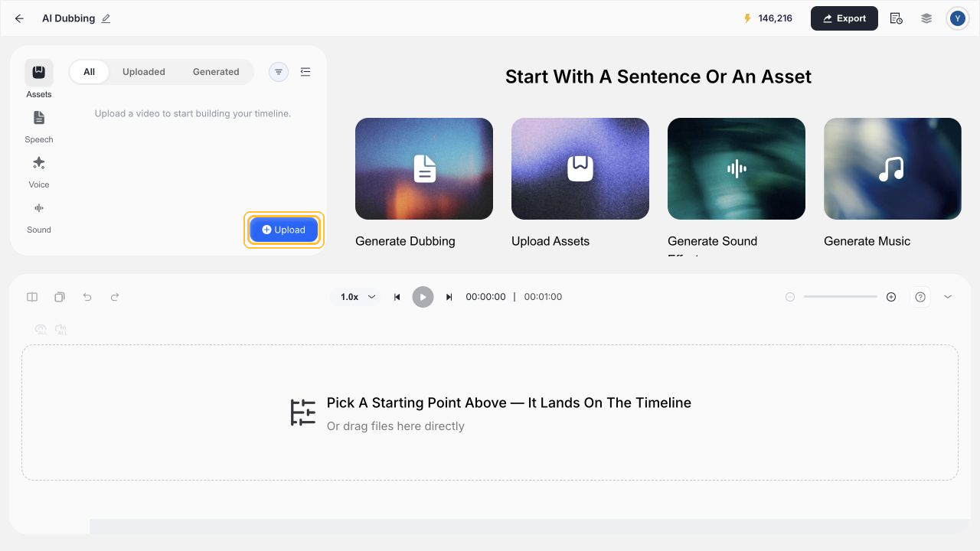Click the blue Upload button
Viewport: 980px width, 551px height.
[284, 230]
